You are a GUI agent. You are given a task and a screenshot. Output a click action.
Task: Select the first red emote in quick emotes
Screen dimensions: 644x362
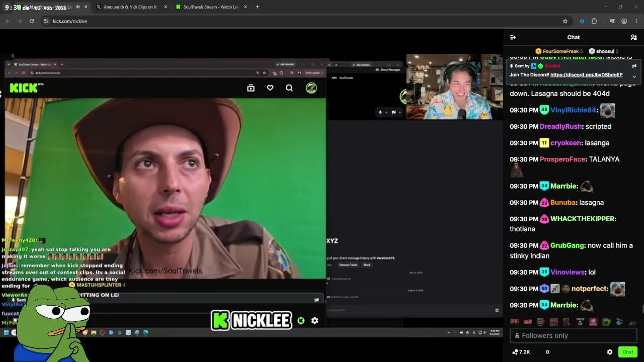514,322
